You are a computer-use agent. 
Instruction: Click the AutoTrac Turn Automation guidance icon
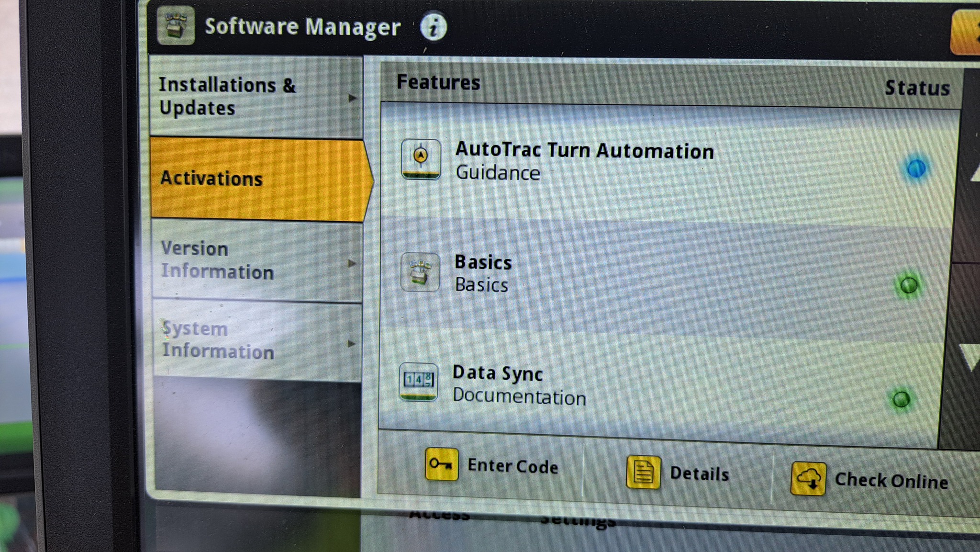point(421,159)
